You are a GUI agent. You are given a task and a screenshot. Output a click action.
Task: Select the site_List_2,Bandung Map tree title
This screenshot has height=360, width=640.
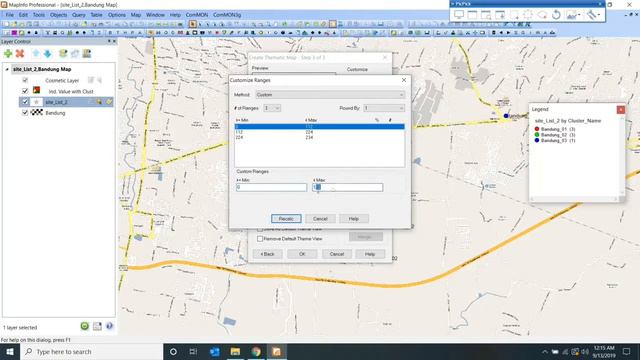point(42,69)
